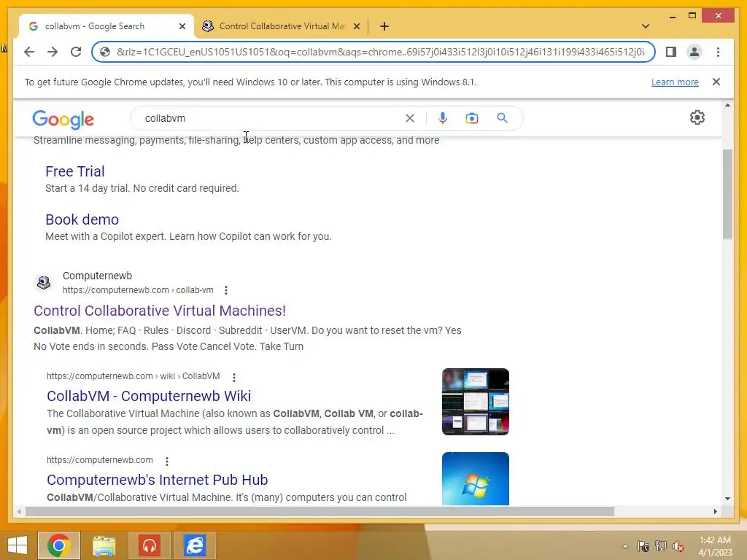The height and width of the screenshot is (560, 747).
Task: Open options for the wiki CollabVM result
Action: pos(234,377)
